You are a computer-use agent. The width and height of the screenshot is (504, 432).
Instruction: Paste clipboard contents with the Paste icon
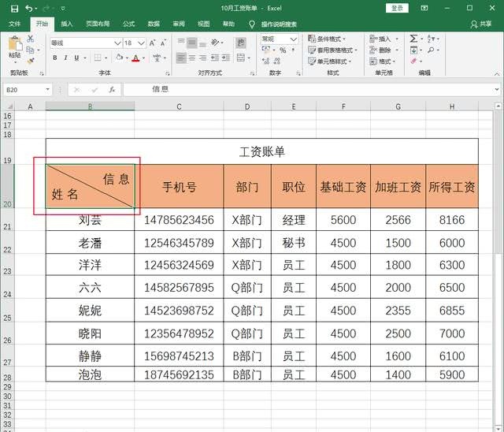[15, 43]
